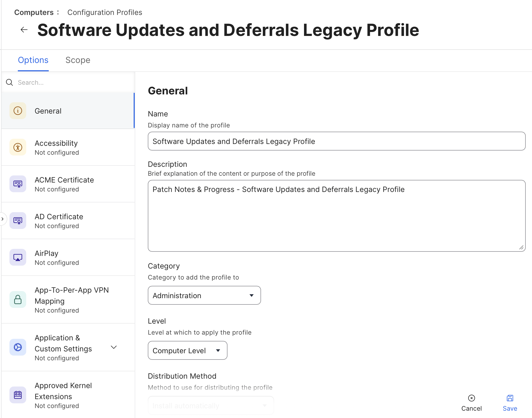This screenshot has width=532, height=418.
Task: Switch to the Scope tab
Action: pos(78,60)
